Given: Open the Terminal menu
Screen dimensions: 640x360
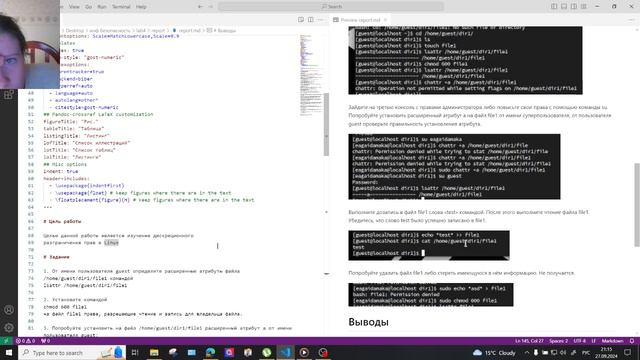Looking at the screenshot, I should click(121, 7).
